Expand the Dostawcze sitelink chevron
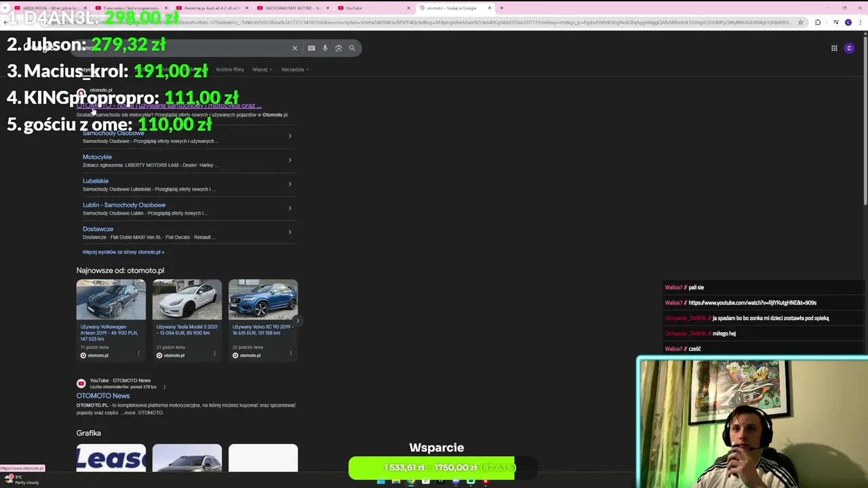Image resolution: width=868 pixels, height=488 pixels. pos(290,232)
